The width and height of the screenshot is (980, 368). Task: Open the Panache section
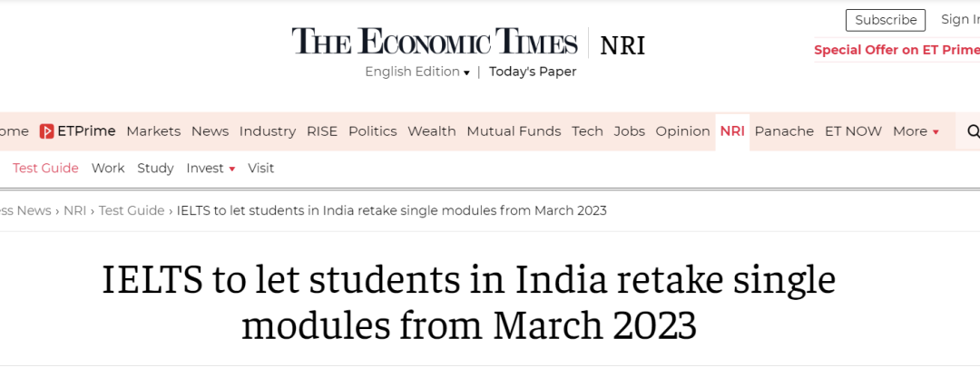784,131
